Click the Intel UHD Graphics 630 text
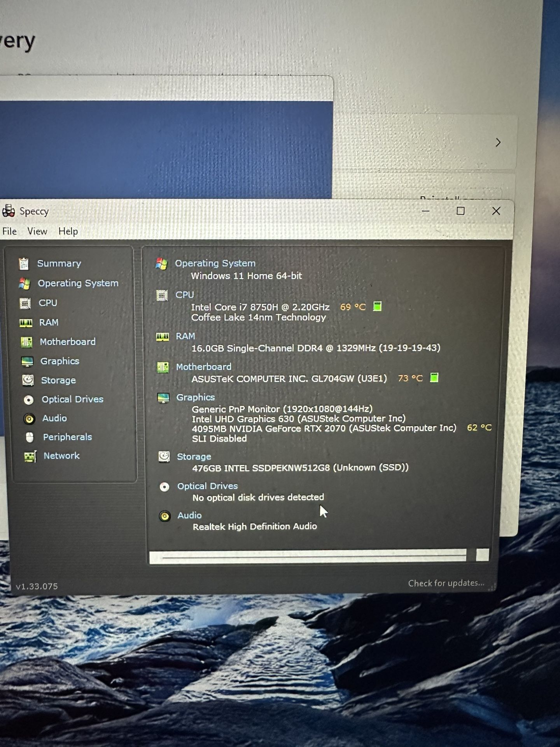The width and height of the screenshot is (560, 747). tap(299, 419)
